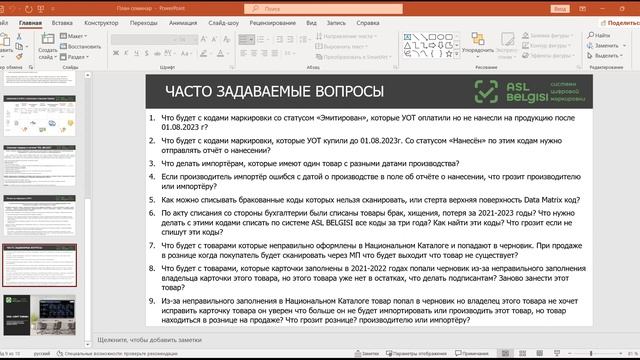
Task: Click the increase indent icon
Action: coord(290,39)
